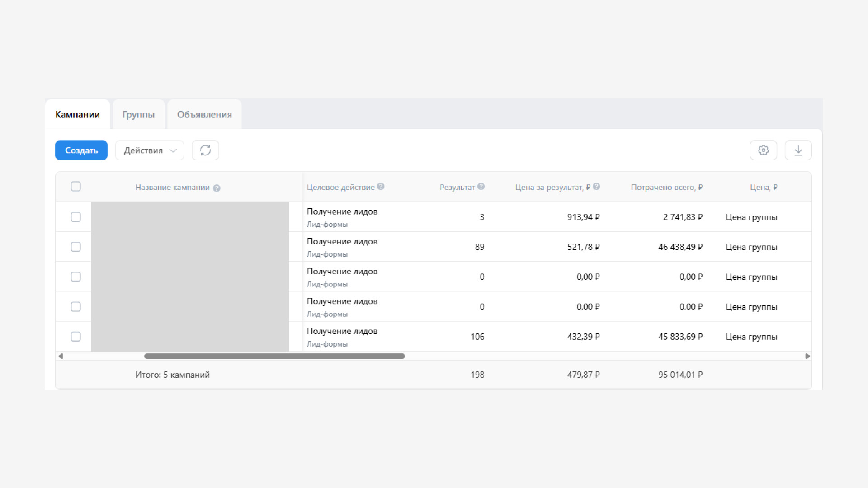This screenshot has height=488, width=868.
Task: Check the campaign row with 89 results
Action: [x=75, y=247]
